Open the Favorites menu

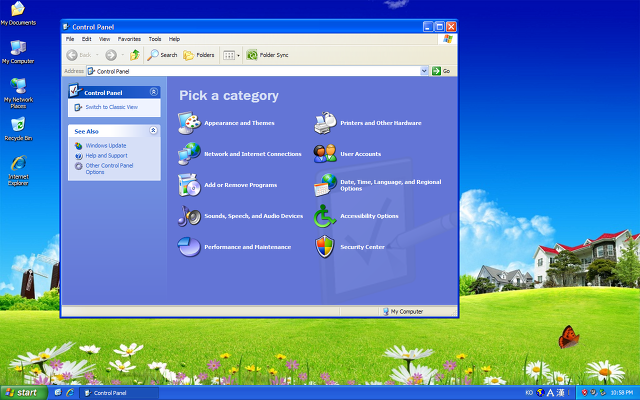pyautogui.click(x=129, y=39)
